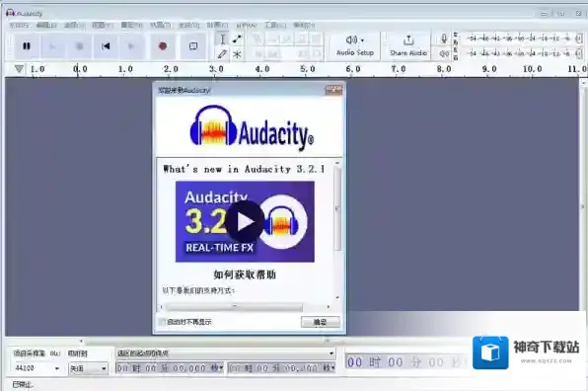
Task: Click the second selection time field
Action: click(x=281, y=368)
